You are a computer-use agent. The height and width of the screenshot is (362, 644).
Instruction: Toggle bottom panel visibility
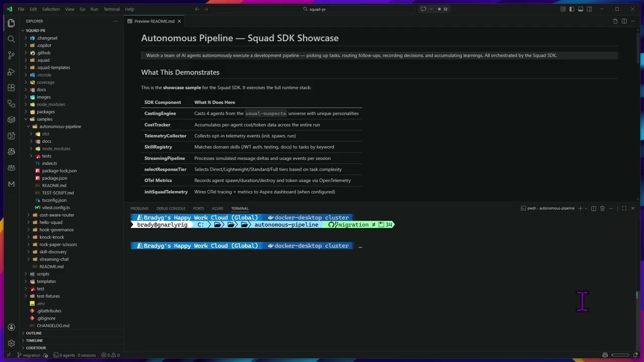[580, 9]
